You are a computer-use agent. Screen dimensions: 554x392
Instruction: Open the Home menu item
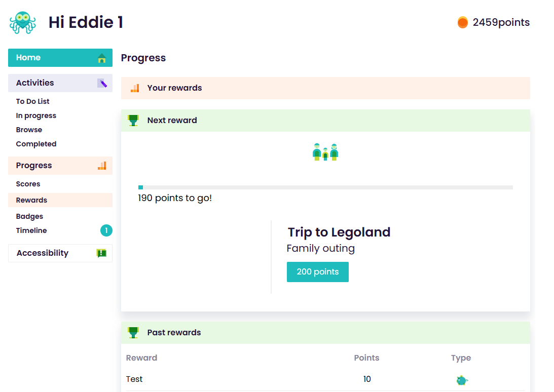point(60,58)
